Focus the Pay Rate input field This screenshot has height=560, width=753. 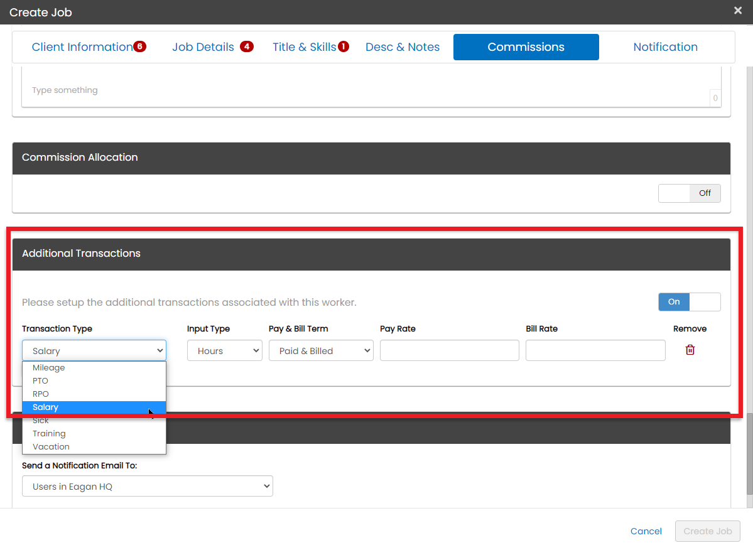pos(450,350)
